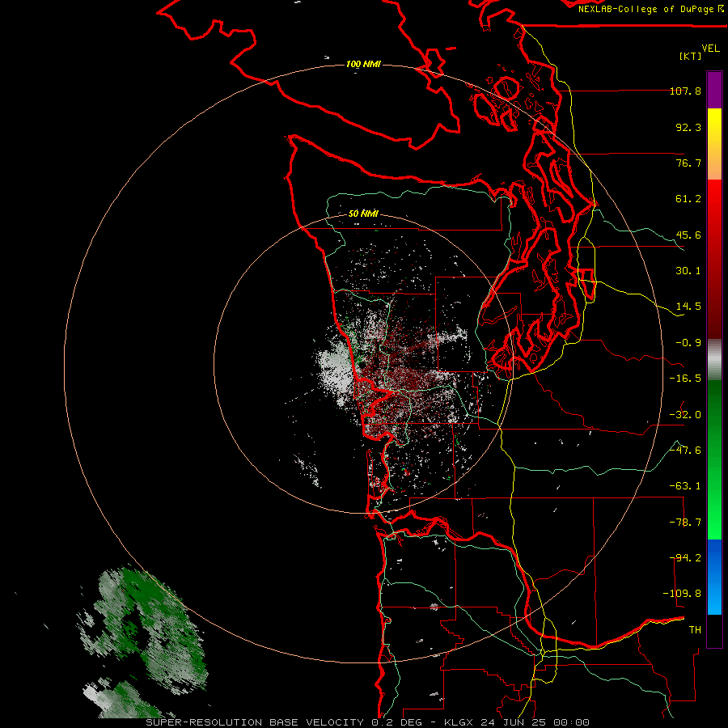Image resolution: width=728 pixels, height=728 pixels.
Task: Click the -109.8 velocity scale value
Action: click(682, 594)
